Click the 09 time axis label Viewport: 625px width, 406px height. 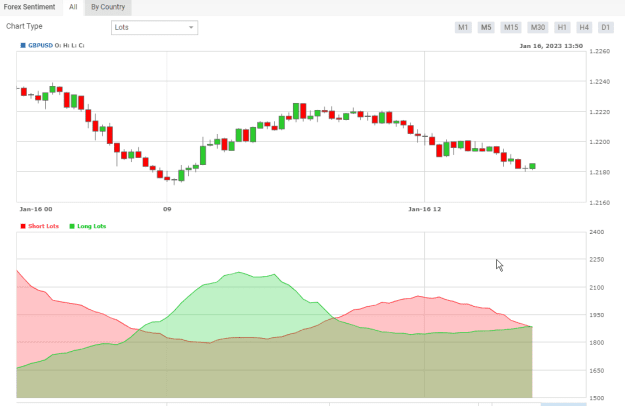coord(167,209)
